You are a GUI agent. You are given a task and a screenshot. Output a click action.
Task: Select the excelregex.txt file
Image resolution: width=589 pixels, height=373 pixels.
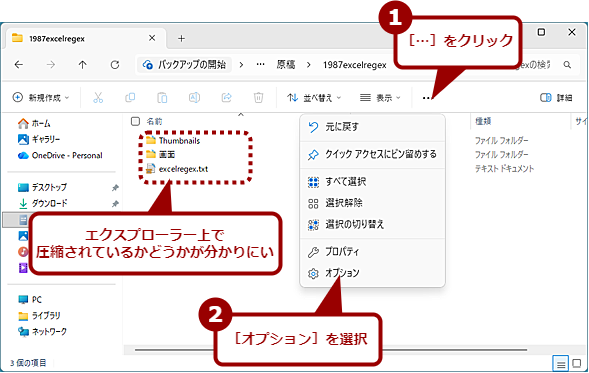177,169
